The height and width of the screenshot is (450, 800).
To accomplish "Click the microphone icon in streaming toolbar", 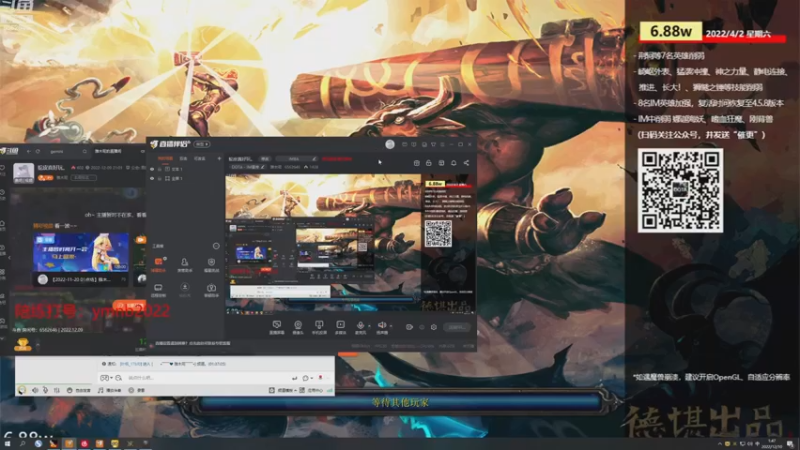I will 360,325.
